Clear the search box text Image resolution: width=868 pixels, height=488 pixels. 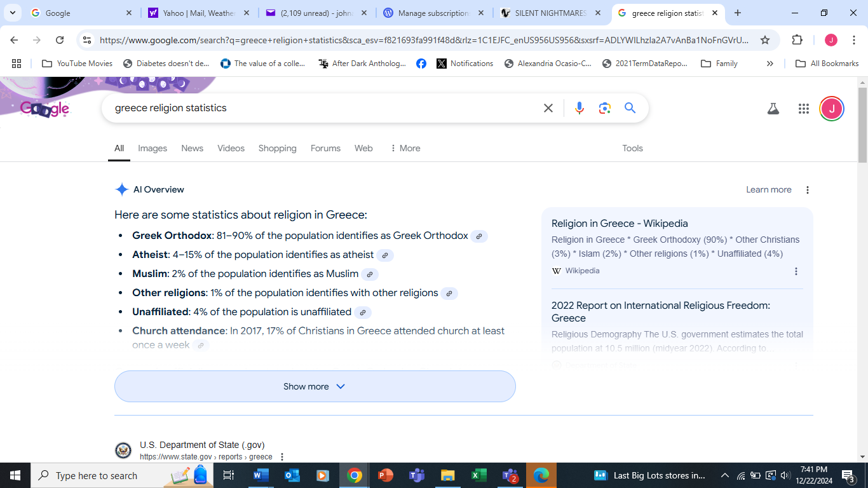click(x=548, y=108)
